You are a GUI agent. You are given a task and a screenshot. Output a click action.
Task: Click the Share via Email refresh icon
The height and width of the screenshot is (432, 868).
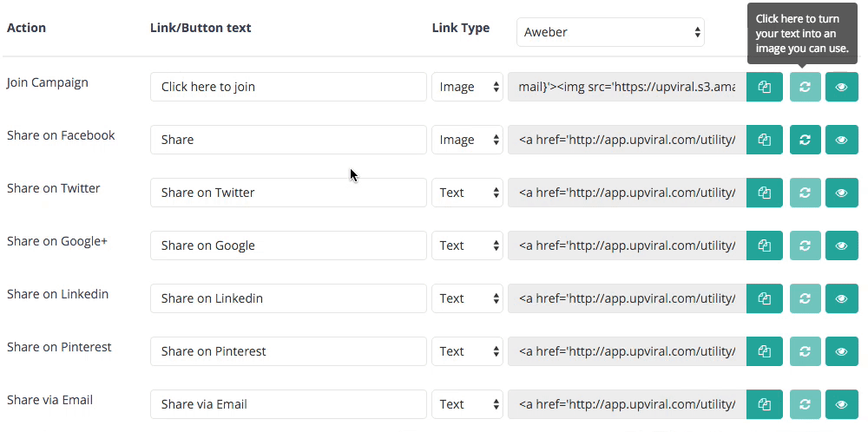coord(805,404)
